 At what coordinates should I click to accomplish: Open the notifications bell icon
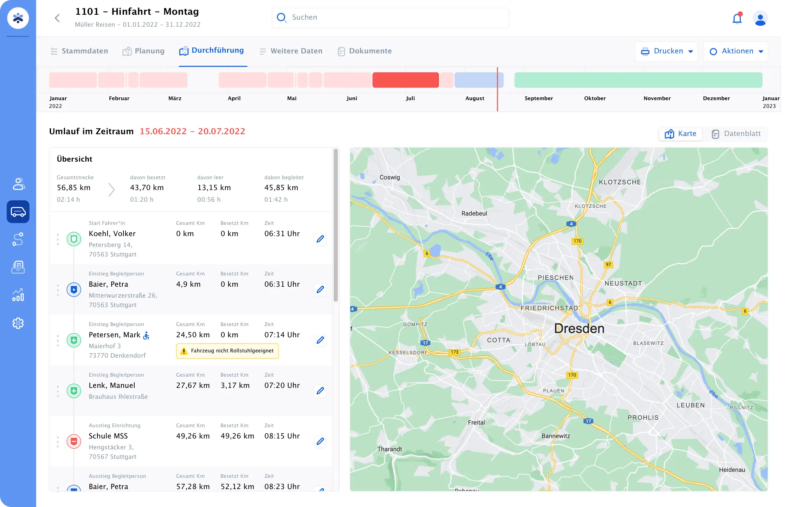click(737, 18)
